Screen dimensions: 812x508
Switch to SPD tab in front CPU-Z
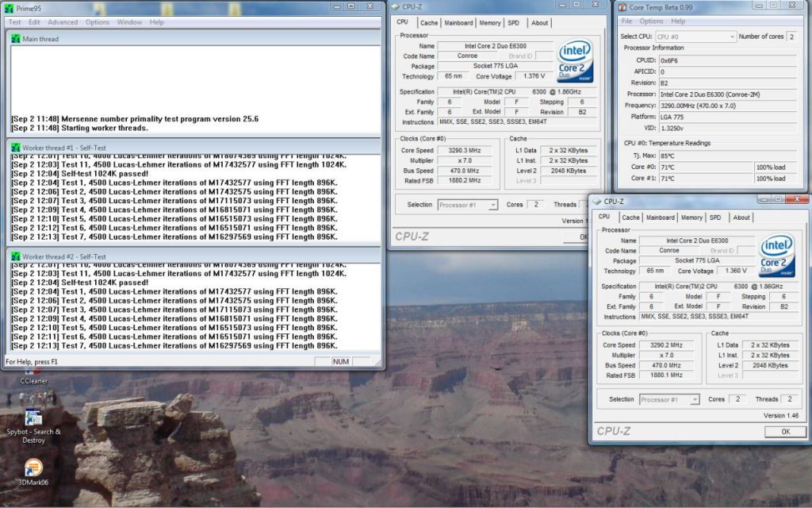[x=715, y=217]
